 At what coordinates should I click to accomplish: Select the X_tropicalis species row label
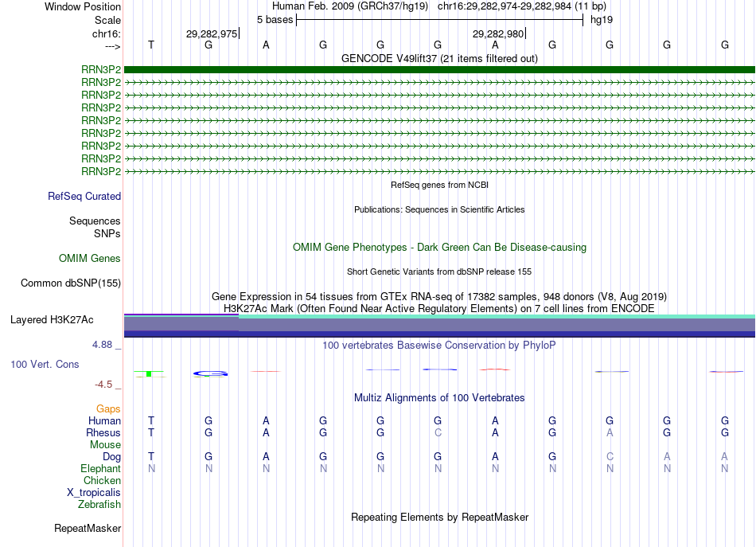94,493
